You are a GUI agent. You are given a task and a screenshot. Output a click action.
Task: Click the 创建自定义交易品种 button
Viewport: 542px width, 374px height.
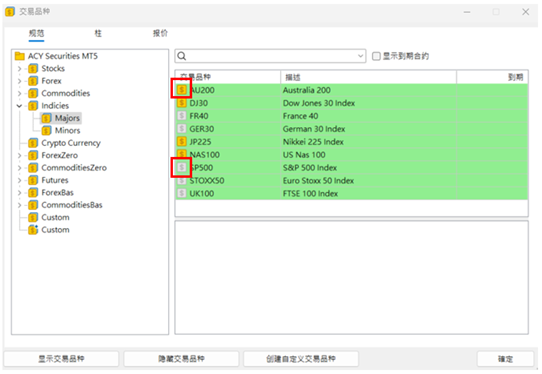301,359
